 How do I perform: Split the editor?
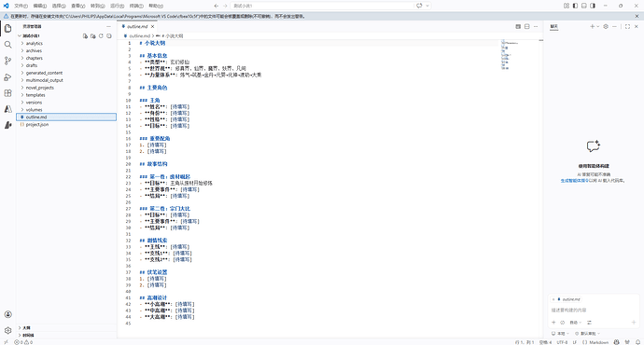tap(527, 26)
